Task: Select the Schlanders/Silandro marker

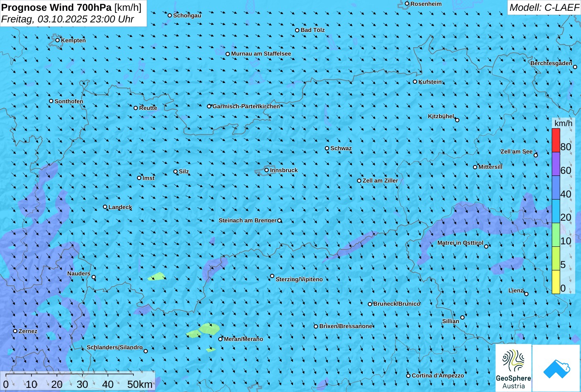Action: (146, 351)
